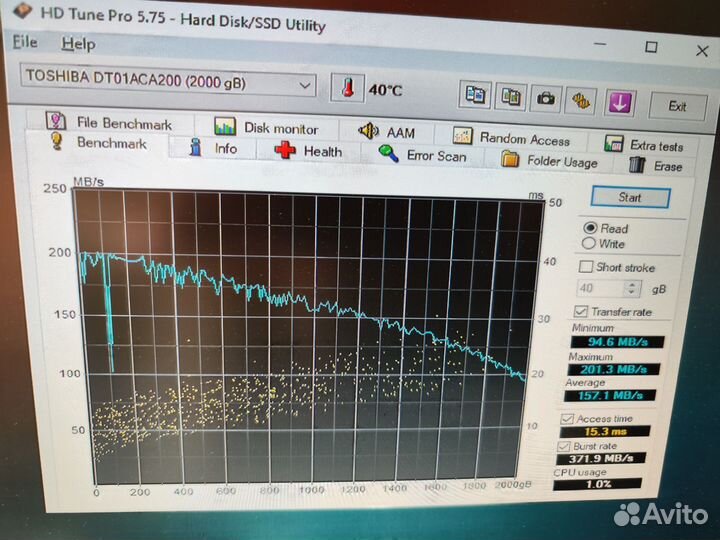Open the File Benchmark tab
The image size is (720, 540).
(x=109, y=122)
